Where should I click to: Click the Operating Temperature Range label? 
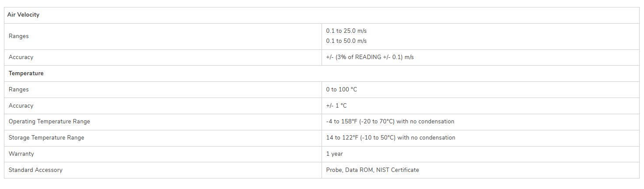click(49, 122)
